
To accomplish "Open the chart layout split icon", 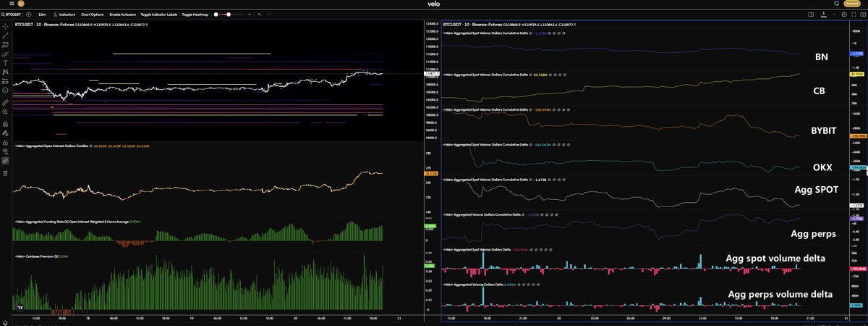I will tap(811, 14).
